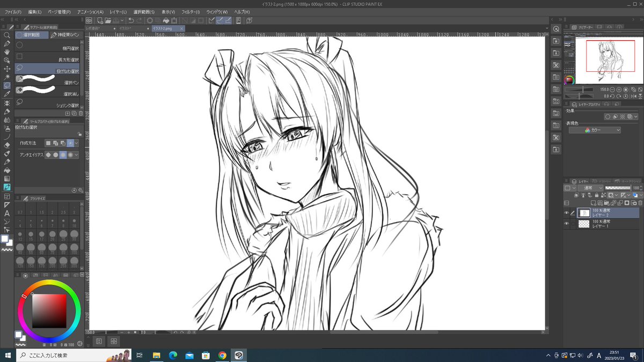
Task: Select the Move layer tool
Action: (7, 69)
